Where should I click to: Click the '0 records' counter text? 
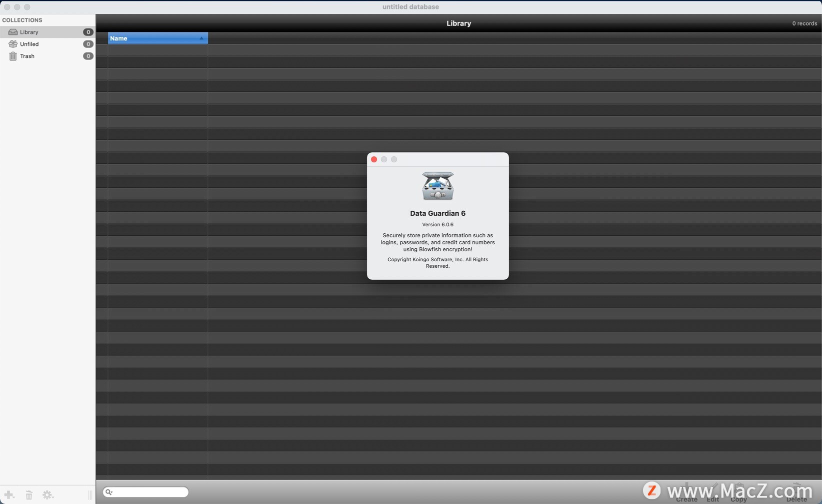[x=804, y=23]
